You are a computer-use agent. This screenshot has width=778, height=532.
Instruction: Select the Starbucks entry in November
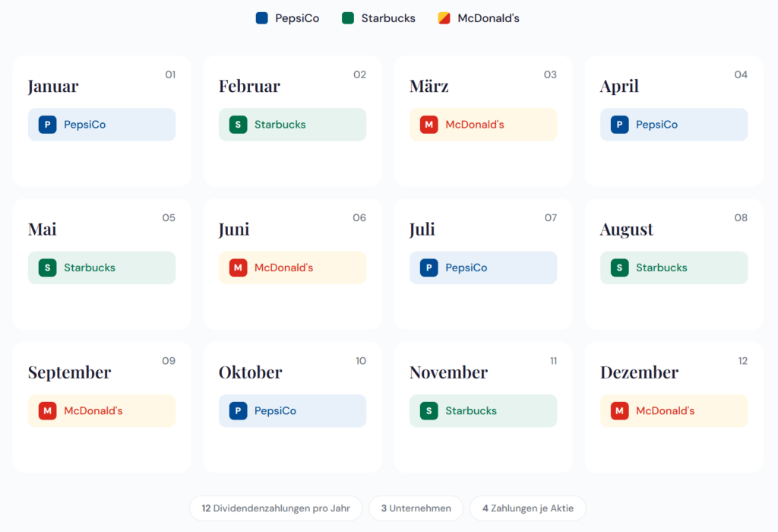482,411
